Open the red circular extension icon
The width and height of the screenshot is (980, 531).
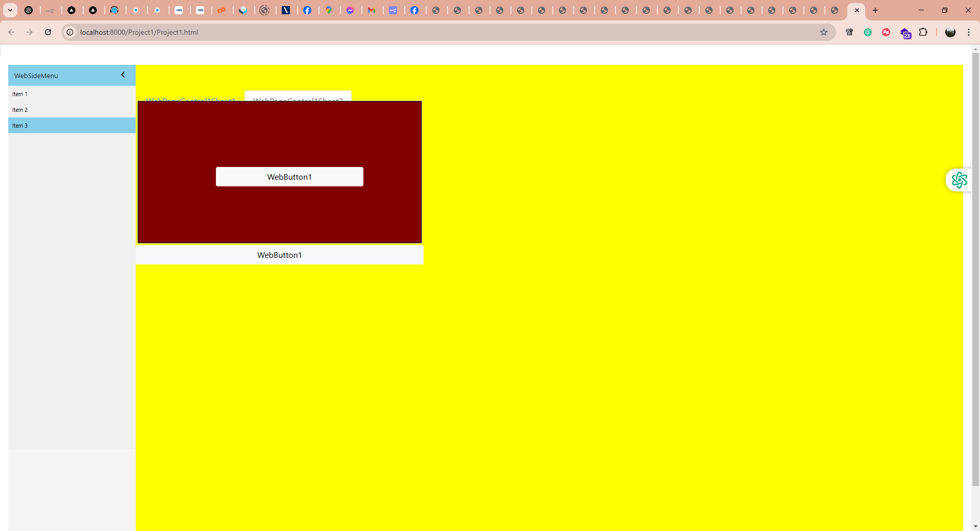click(x=886, y=32)
